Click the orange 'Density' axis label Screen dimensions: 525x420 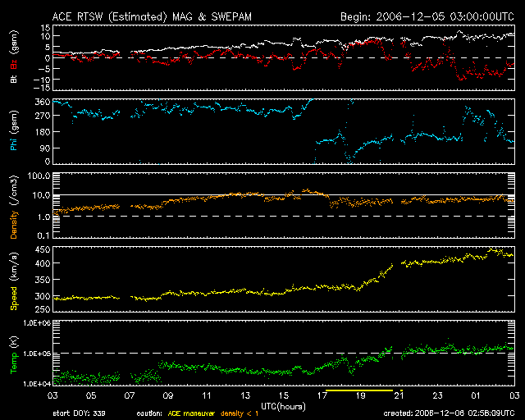(x=14, y=224)
